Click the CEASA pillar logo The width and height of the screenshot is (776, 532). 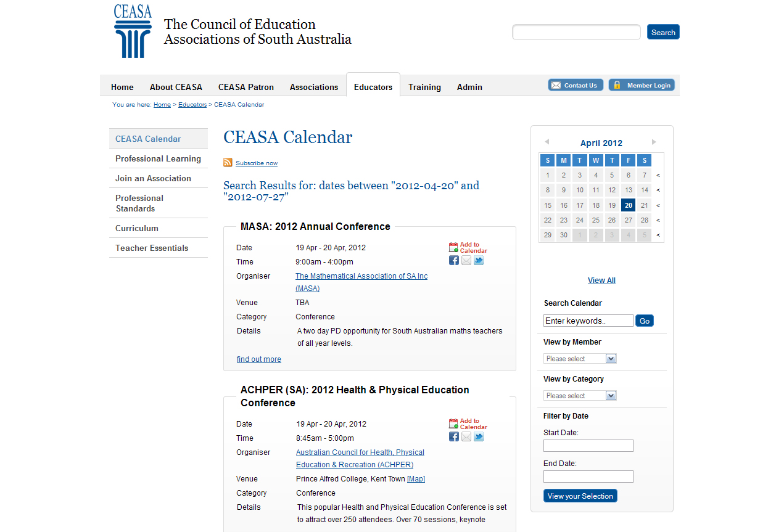click(x=133, y=31)
